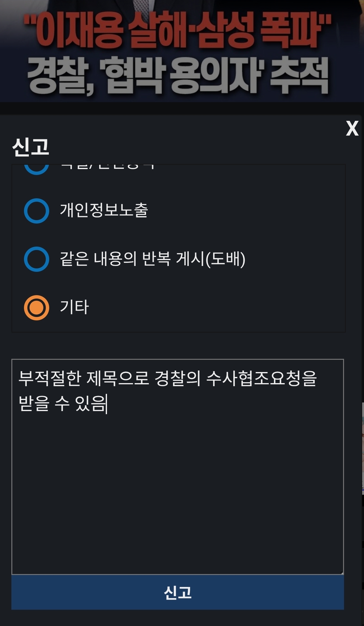
Task: Select the 같은 내용의 반복 게시(도배) radio circle
Action: pos(37,259)
